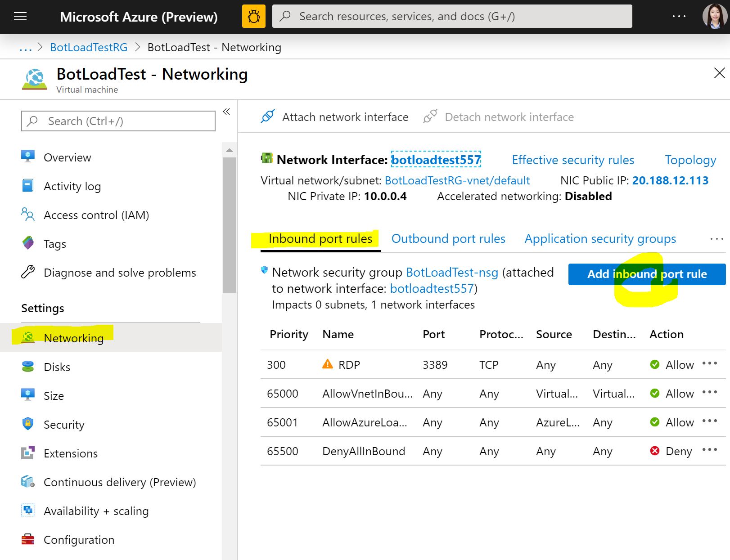Click port 3389 cell

coord(435,365)
